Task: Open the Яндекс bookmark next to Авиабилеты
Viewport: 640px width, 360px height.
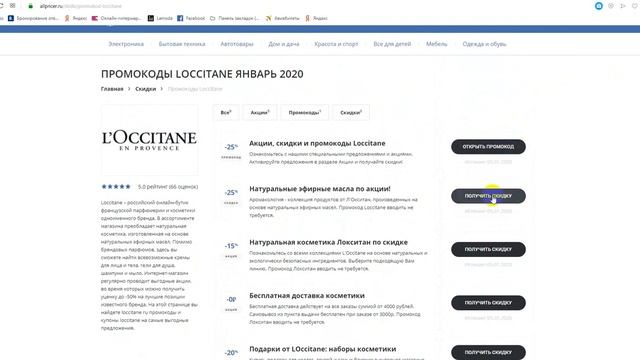Action: (x=316, y=18)
